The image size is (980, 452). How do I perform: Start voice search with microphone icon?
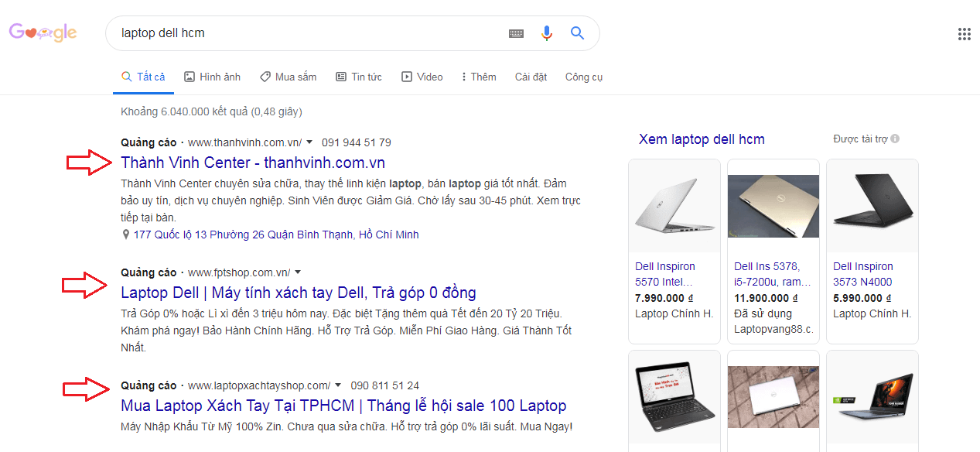(x=547, y=33)
